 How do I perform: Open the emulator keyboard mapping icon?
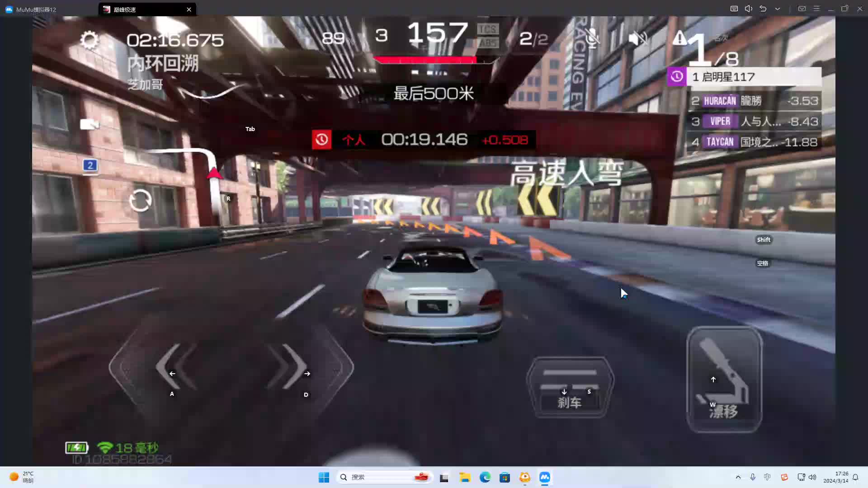(x=734, y=9)
